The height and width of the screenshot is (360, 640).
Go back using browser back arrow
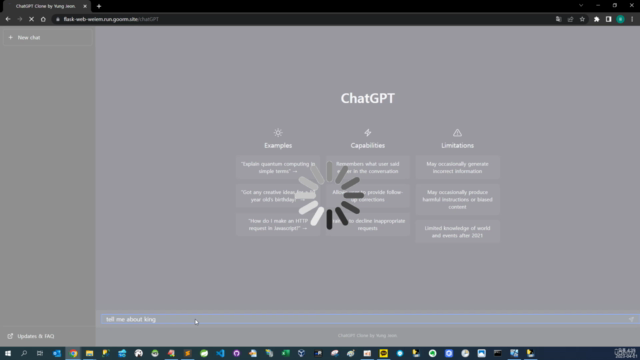(8, 19)
